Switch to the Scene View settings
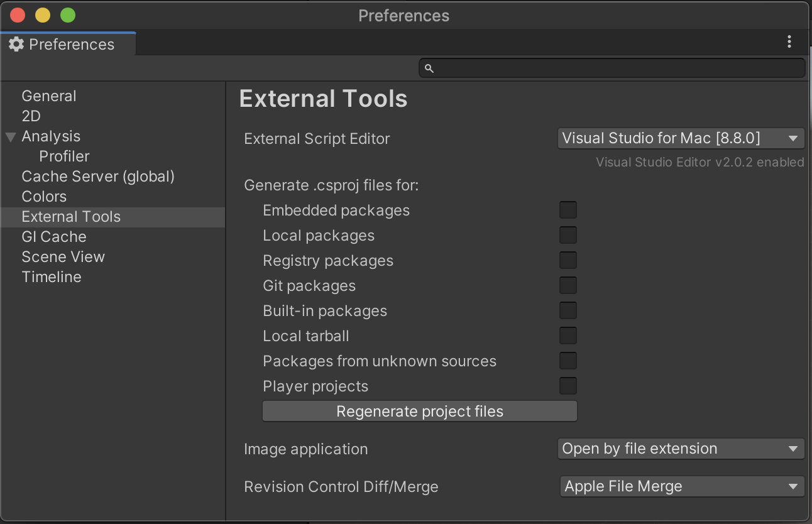The width and height of the screenshot is (812, 524). 63,256
